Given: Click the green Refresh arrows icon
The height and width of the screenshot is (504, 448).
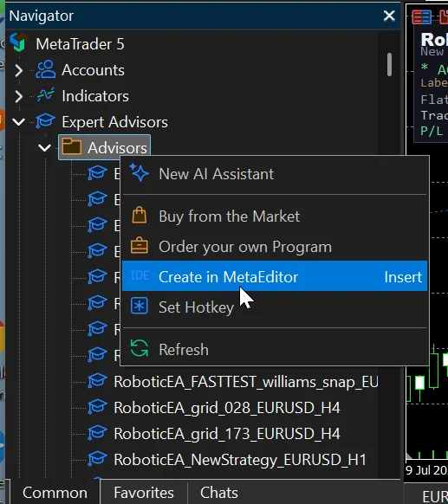Looking at the screenshot, I should tap(140, 348).
